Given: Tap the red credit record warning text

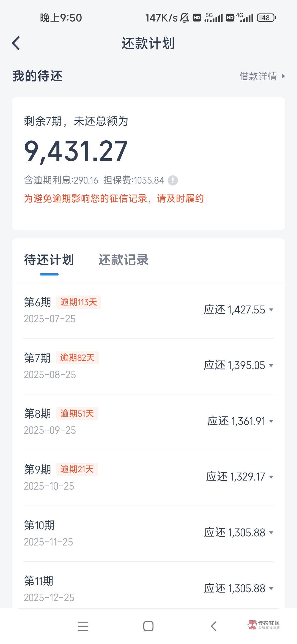Looking at the screenshot, I should 114,199.
